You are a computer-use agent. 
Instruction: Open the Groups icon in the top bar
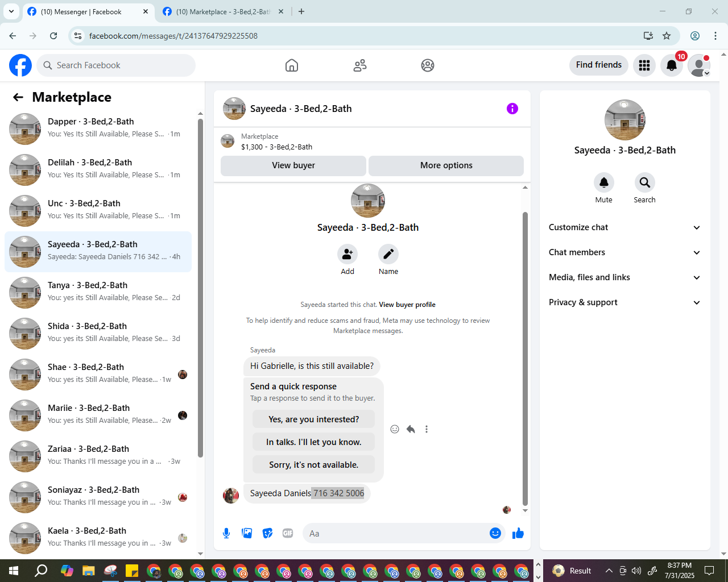click(428, 65)
